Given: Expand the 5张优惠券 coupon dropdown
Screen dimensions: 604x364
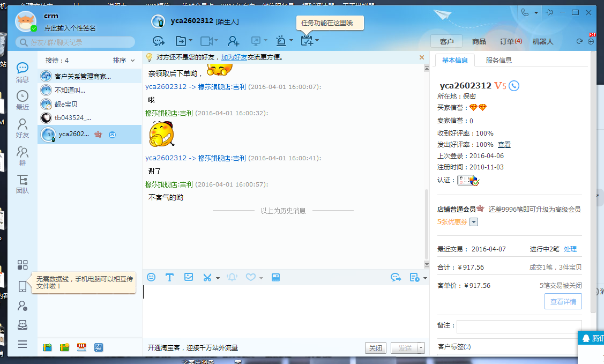Looking at the screenshot, I should point(474,222).
